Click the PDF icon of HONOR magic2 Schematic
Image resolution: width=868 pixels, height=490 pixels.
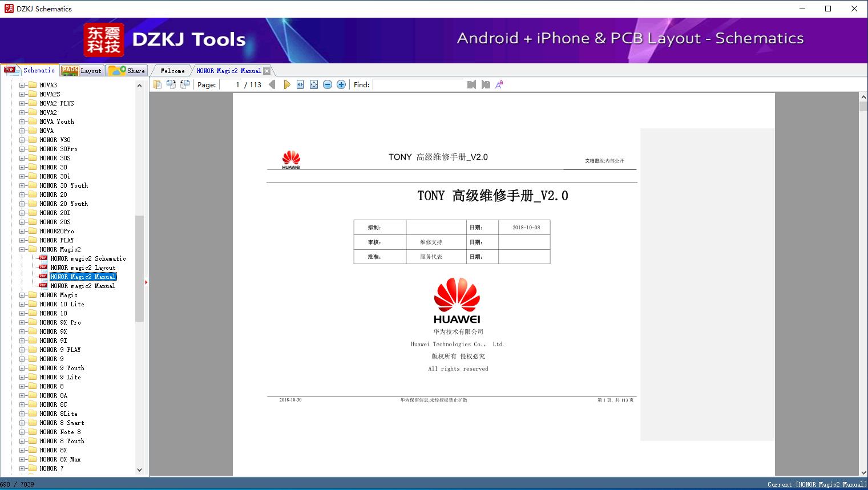click(43, 258)
